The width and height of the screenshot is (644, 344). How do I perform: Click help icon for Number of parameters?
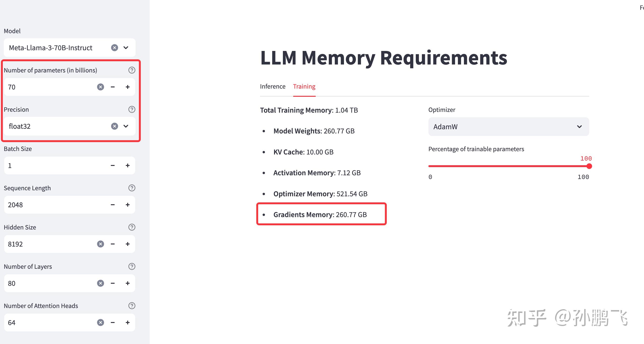point(132,70)
